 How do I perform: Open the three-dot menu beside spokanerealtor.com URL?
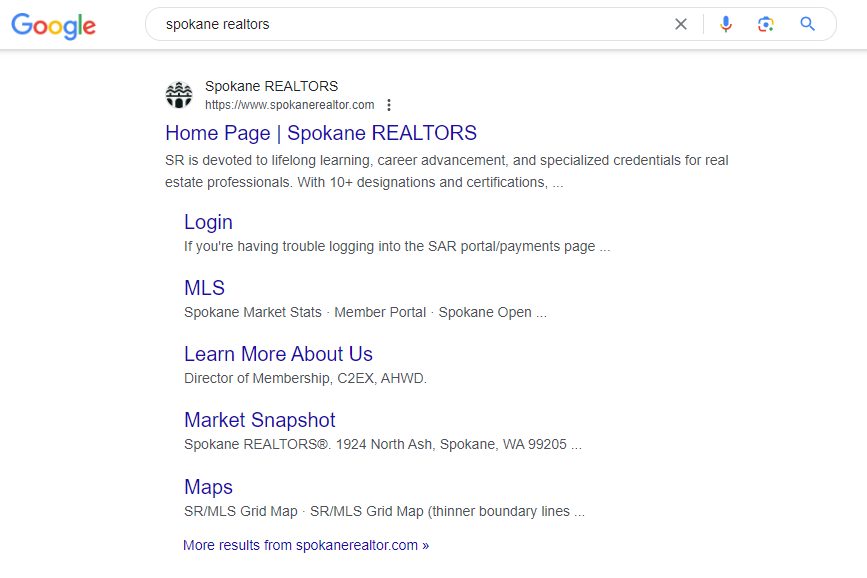389,105
